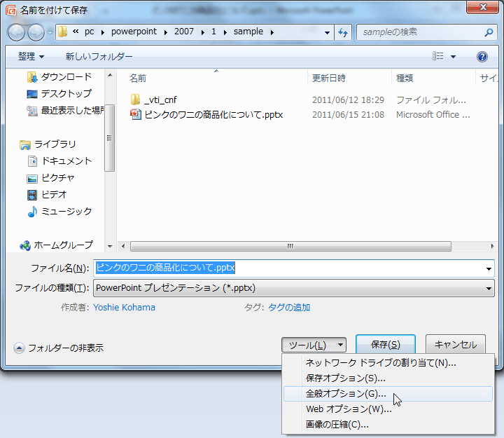Select the '2007' breadcrumb segment

pyautogui.click(x=184, y=32)
